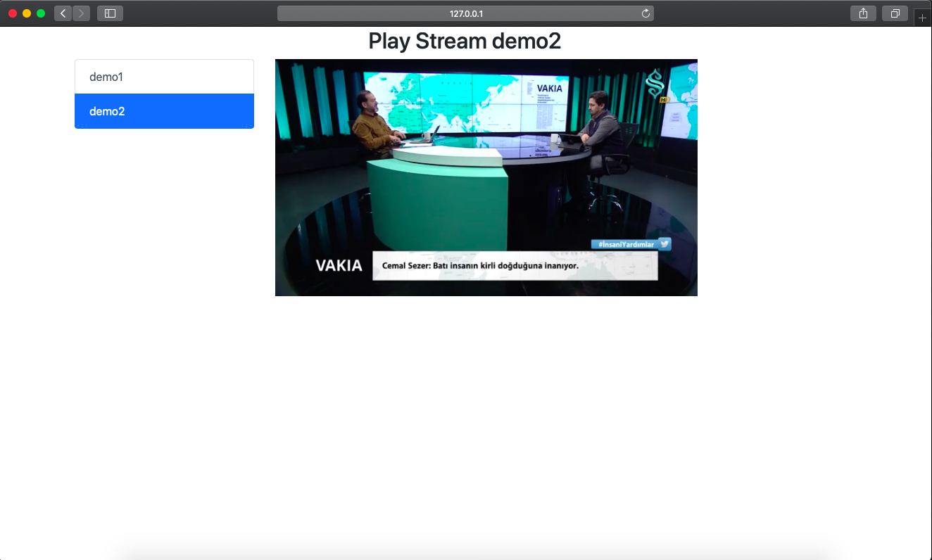Screen dimensions: 932x560
Task: Toggle the Safari sidebar button
Action: (x=110, y=13)
